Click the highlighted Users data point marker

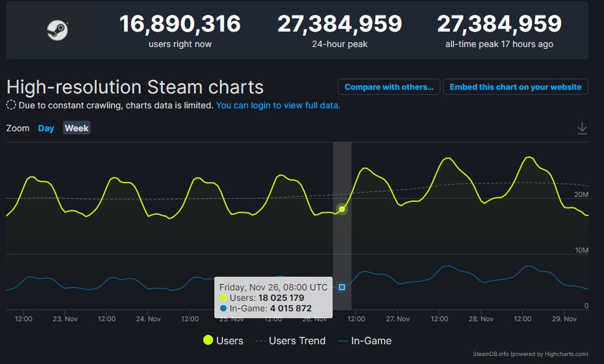[x=342, y=209]
